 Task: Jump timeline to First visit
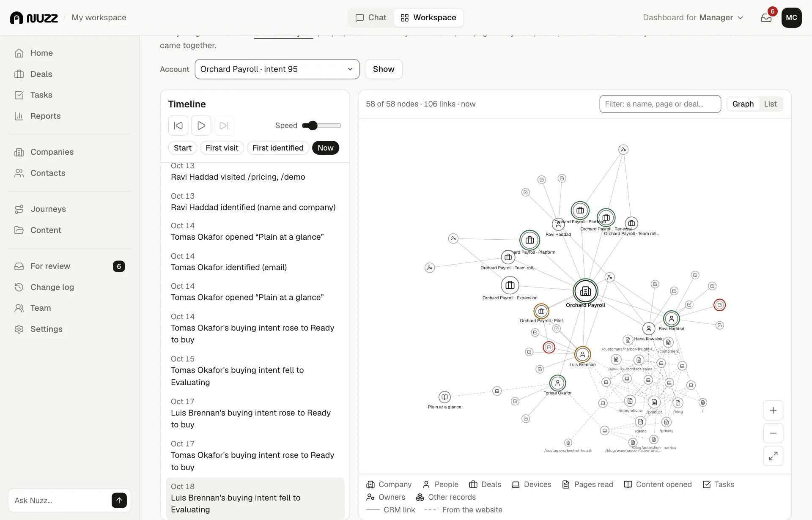(222, 148)
